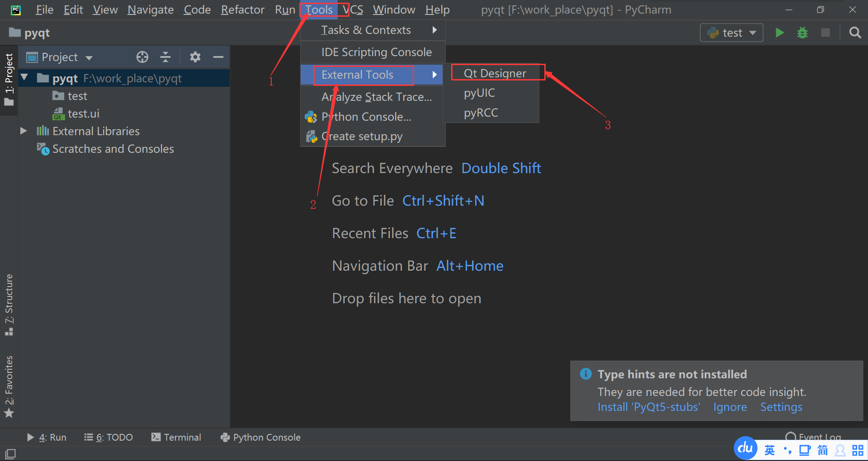Ignore the type hints notification
Image resolution: width=868 pixels, height=461 pixels.
[730, 406]
